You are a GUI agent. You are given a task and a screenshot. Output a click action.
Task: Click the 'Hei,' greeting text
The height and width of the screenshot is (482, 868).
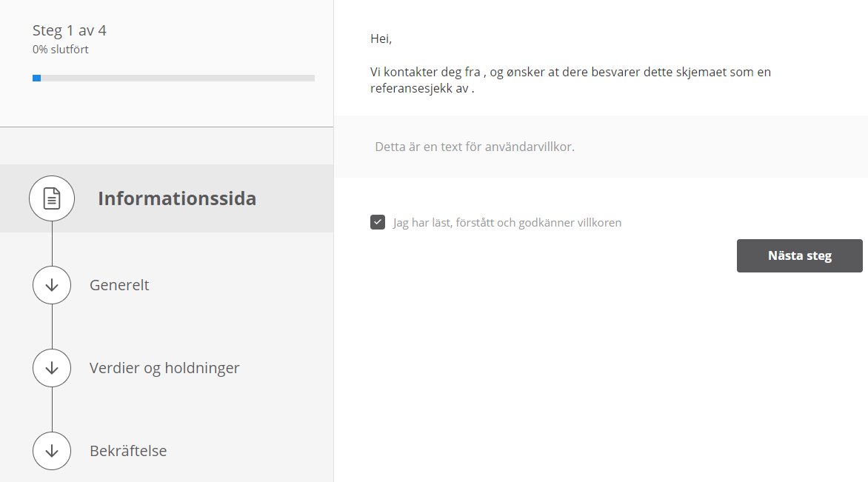point(381,39)
